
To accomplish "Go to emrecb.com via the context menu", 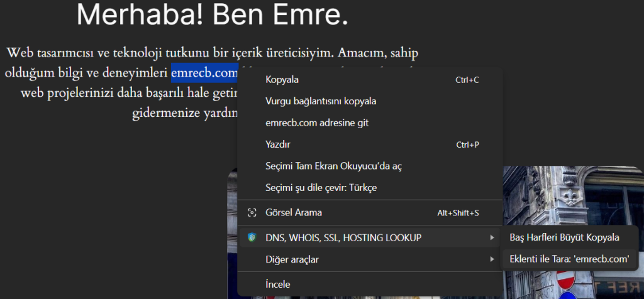I will pos(317,123).
